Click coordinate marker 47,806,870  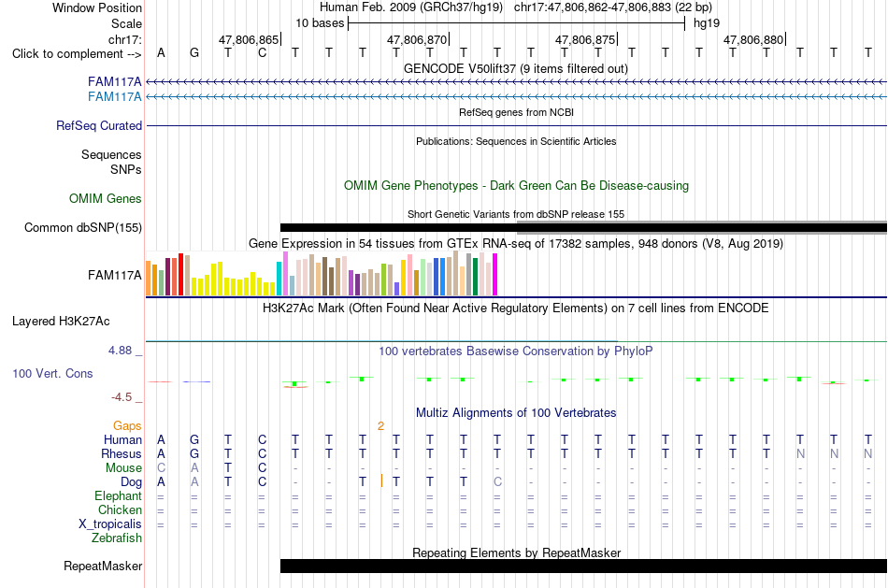[x=417, y=39]
